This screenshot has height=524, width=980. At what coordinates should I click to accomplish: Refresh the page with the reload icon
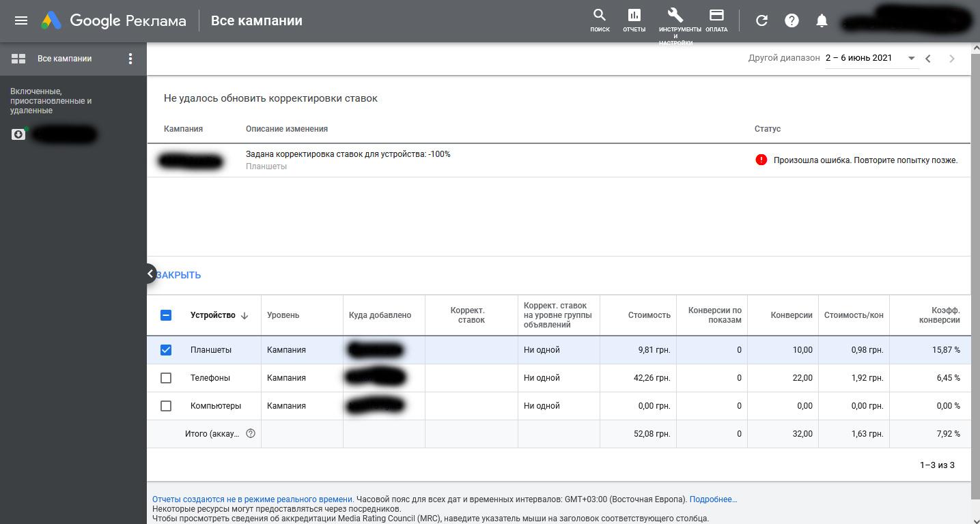click(762, 20)
